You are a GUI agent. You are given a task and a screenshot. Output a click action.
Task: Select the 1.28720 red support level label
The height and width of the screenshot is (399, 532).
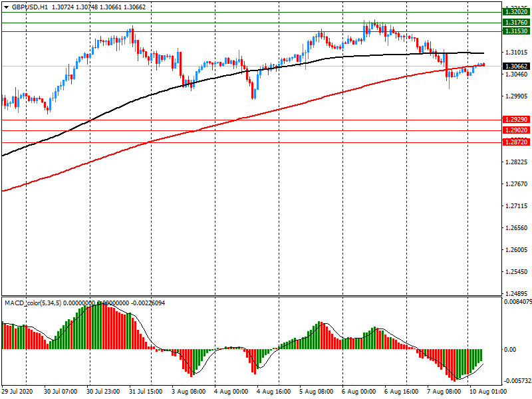[x=516, y=142]
